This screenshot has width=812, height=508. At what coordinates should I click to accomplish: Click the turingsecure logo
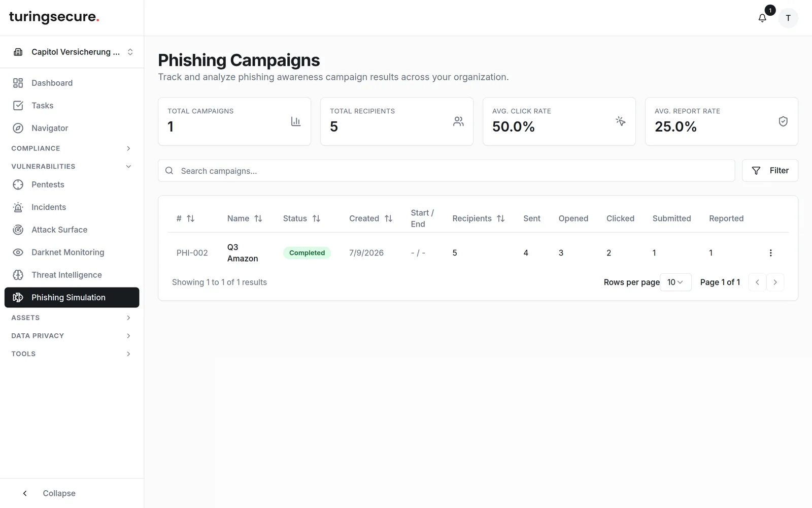[x=54, y=17]
